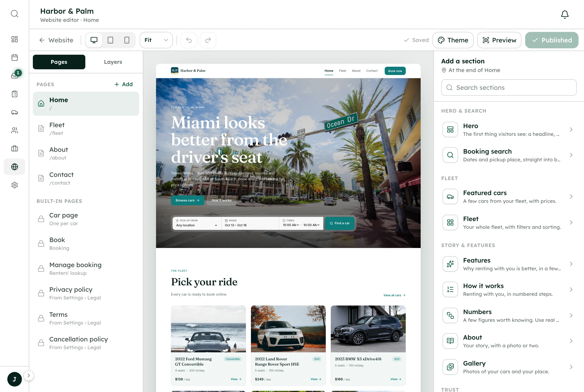This screenshot has height=392, width=584.
Task: Expand the How it works section option
Action: click(x=509, y=289)
